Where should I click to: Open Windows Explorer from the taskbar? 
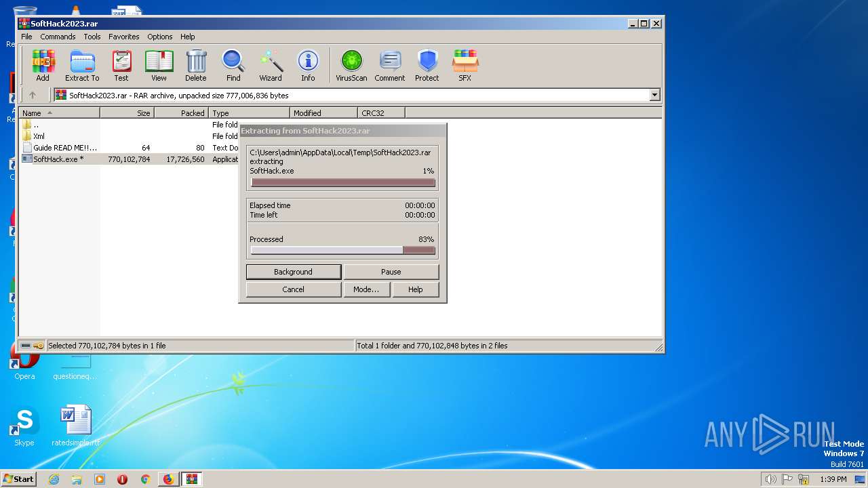point(77,479)
